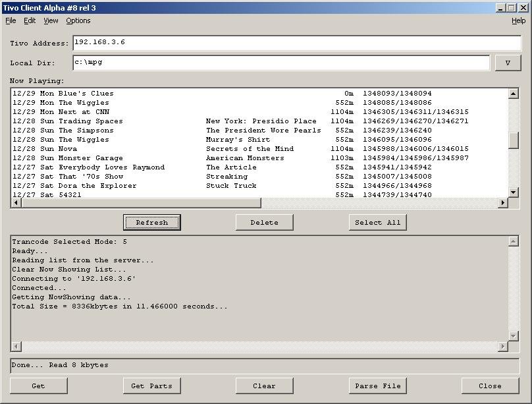Click the 'American Monsters' episode title
The image size is (532, 404).
tap(245, 158)
